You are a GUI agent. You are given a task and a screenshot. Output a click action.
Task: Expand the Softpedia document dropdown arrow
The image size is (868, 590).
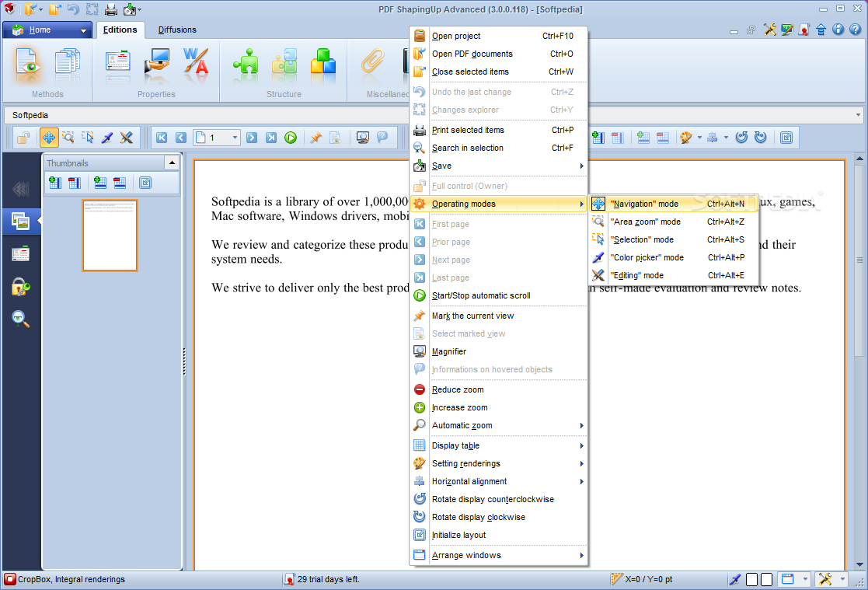pos(858,115)
